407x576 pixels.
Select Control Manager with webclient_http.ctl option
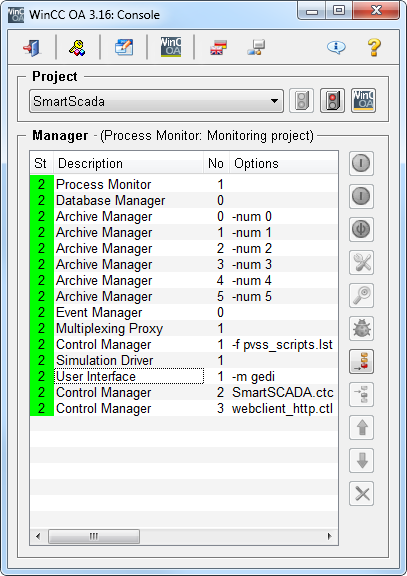point(184,408)
